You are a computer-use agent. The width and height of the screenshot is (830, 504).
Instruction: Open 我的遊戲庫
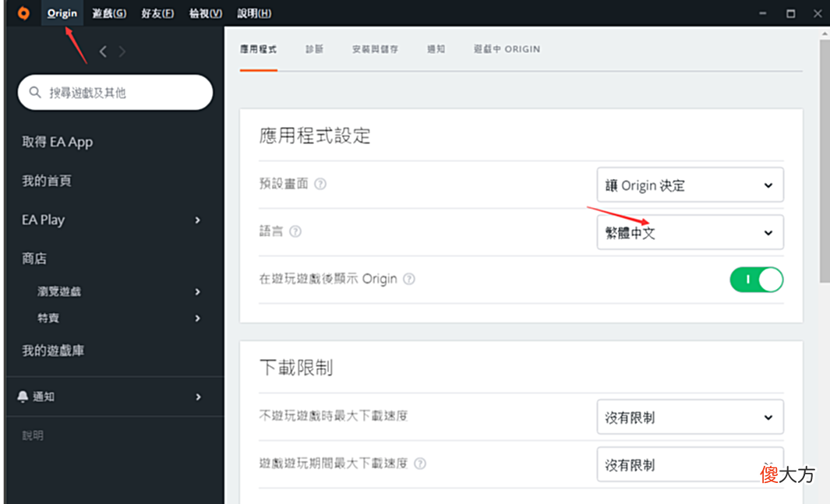[x=53, y=351]
